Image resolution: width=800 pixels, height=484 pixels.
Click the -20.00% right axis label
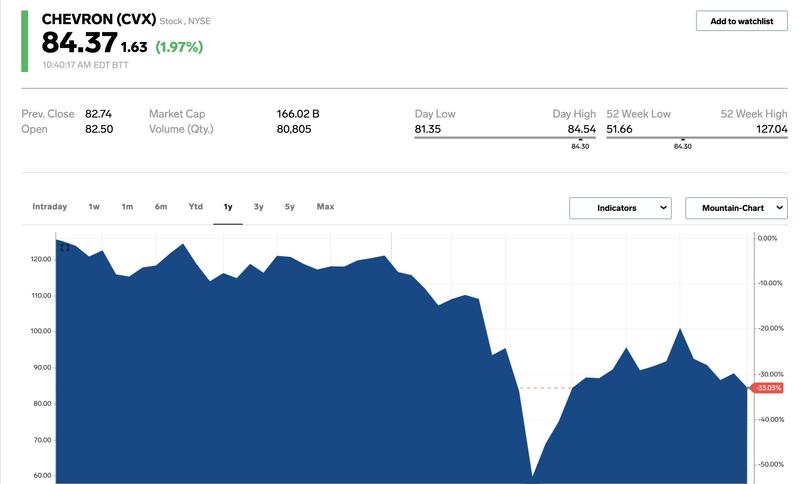(770, 328)
